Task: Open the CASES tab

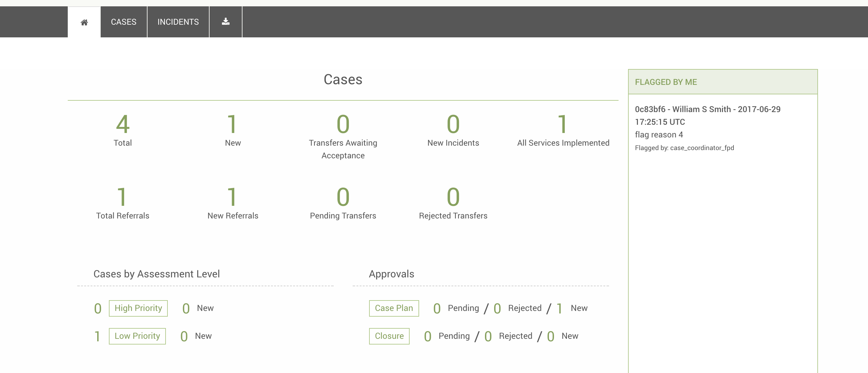Action: click(x=124, y=22)
